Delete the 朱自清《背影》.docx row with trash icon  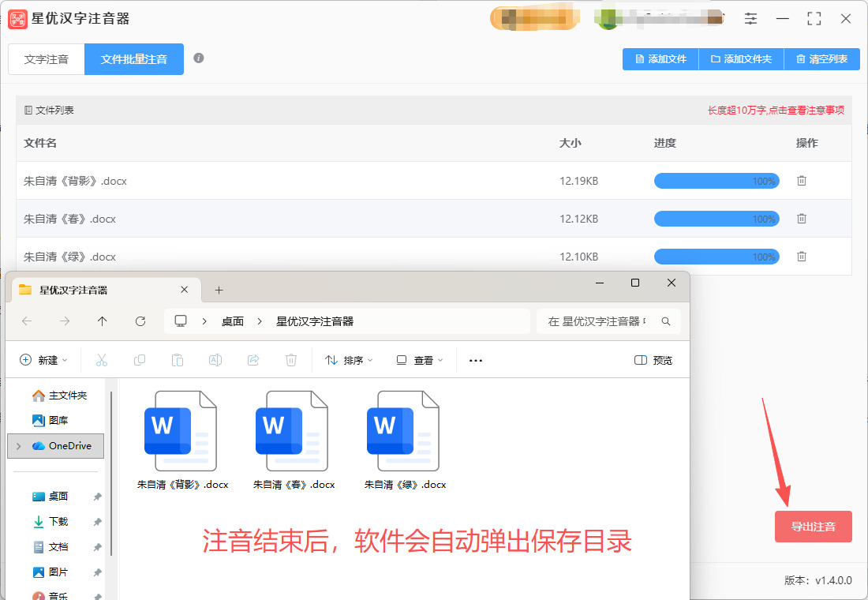(802, 181)
